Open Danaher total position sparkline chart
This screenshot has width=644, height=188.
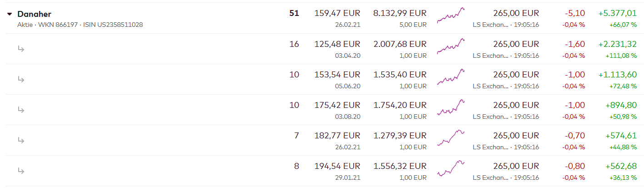coord(451,15)
